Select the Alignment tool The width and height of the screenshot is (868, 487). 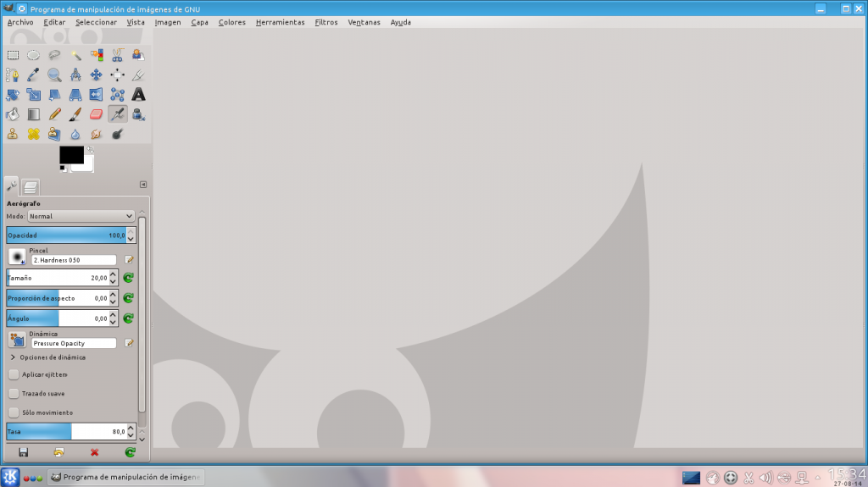pos(117,75)
